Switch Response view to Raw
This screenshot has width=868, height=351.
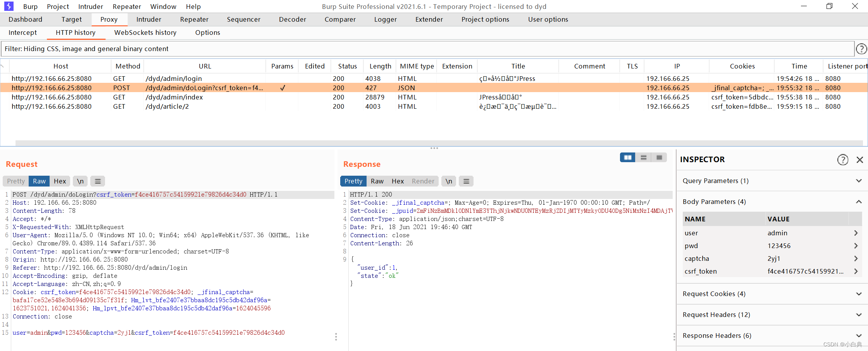[377, 181]
